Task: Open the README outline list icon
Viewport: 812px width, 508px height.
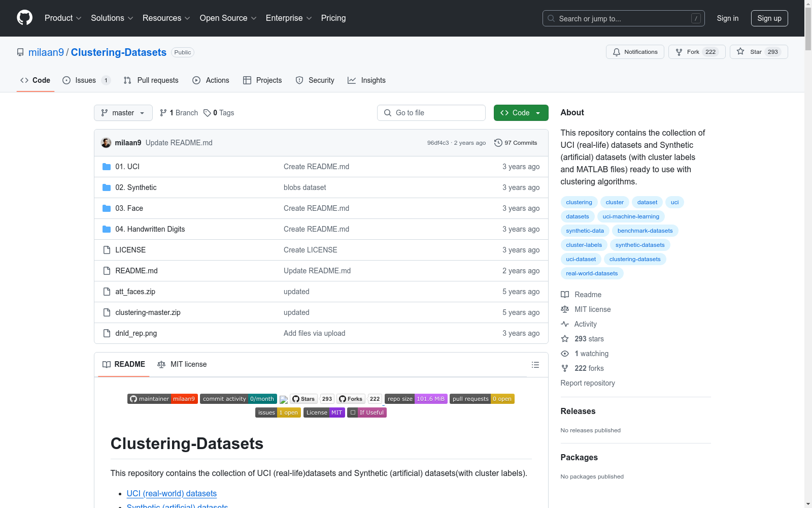Action: pyautogui.click(x=535, y=365)
